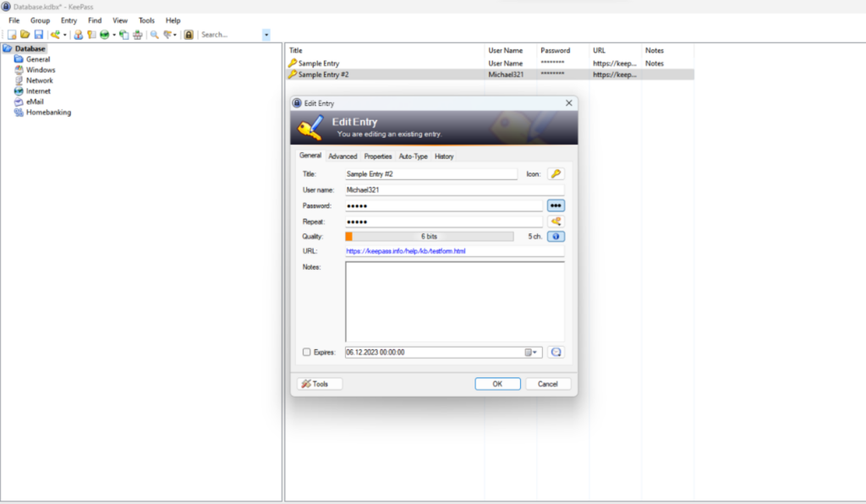Click the Password input field
This screenshot has height=504, width=866.
point(444,205)
